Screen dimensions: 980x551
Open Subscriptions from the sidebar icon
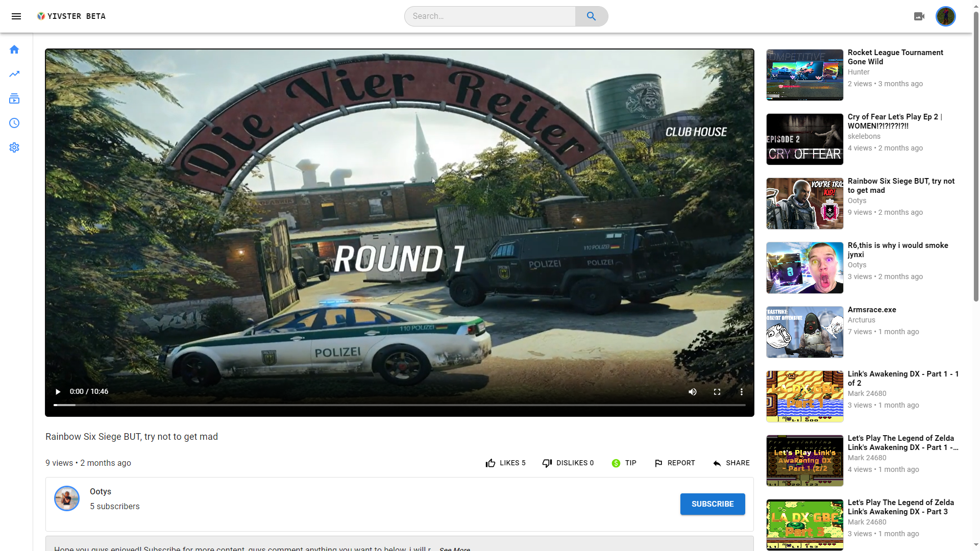[x=14, y=98]
